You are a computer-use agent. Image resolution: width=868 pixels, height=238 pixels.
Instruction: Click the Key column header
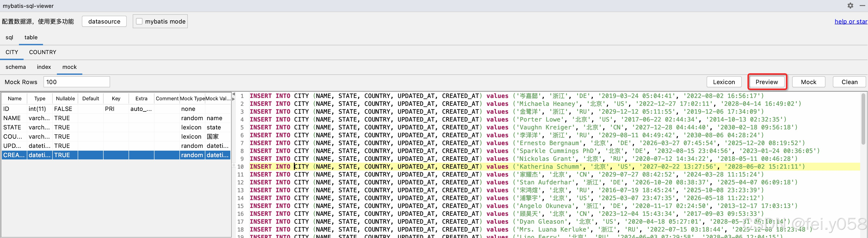pyautogui.click(x=116, y=98)
